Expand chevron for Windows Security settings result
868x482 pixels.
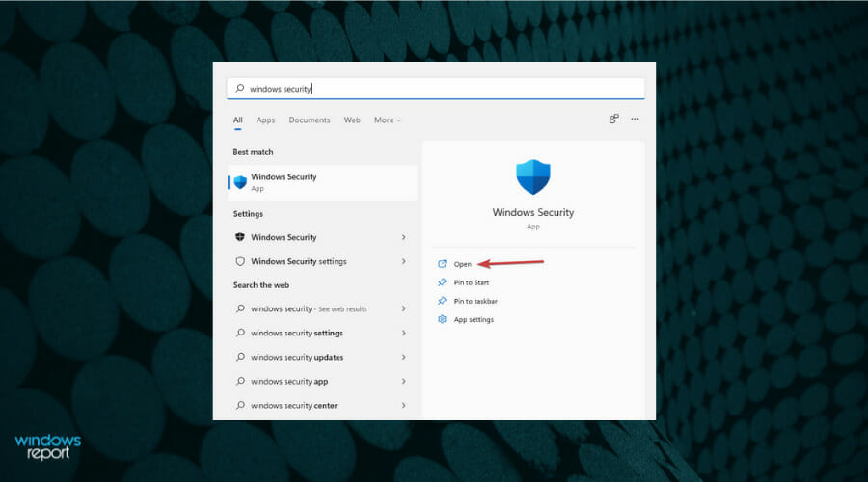[x=403, y=261]
